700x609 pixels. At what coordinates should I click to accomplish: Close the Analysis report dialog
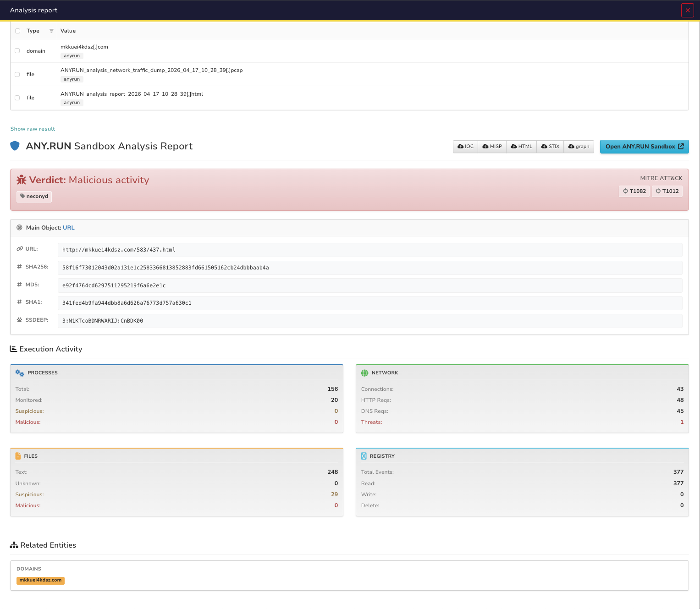[x=687, y=10]
